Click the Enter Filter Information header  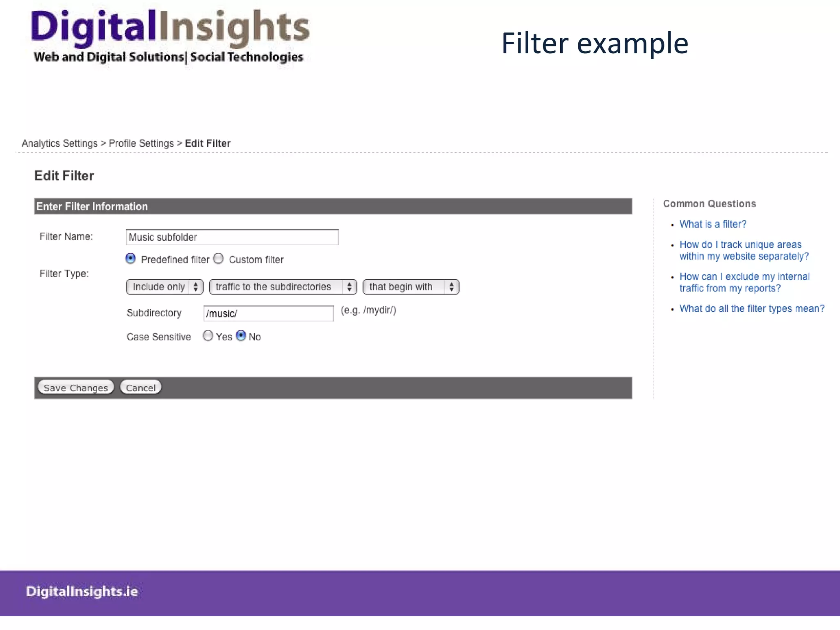[333, 206]
